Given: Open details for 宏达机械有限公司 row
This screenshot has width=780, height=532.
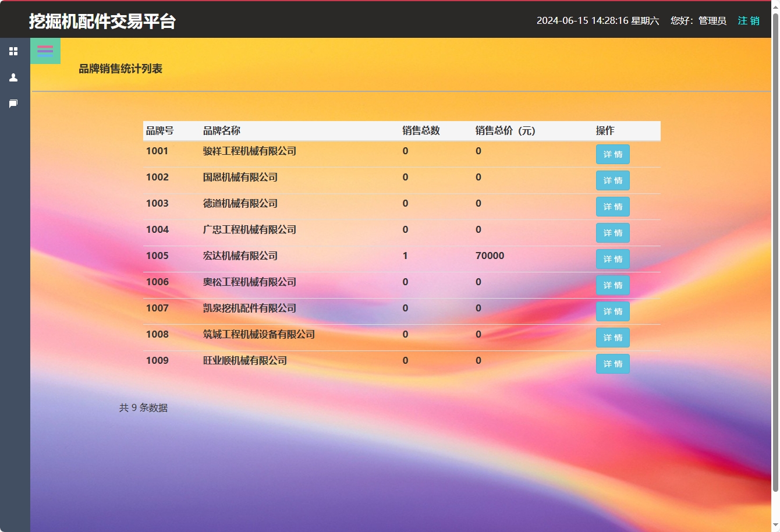Looking at the screenshot, I should tap(612, 259).
